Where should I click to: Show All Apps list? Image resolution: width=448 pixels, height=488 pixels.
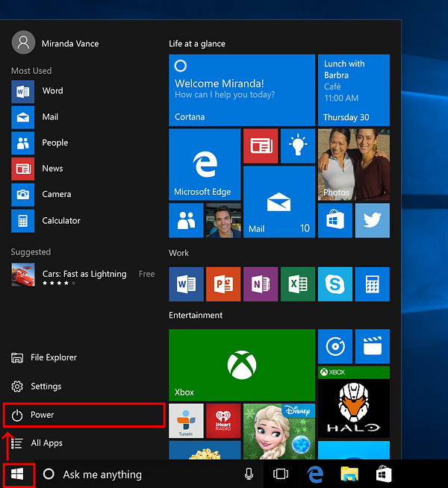click(37, 443)
